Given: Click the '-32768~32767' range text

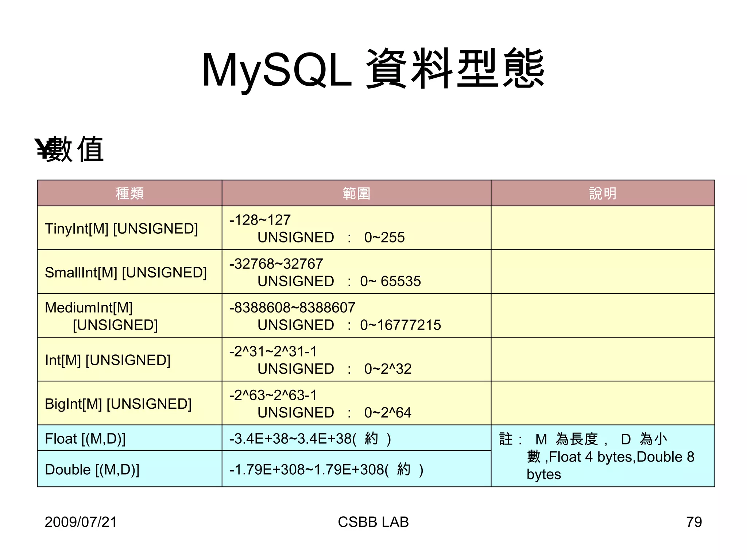Looking at the screenshot, I should coord(276,264).
